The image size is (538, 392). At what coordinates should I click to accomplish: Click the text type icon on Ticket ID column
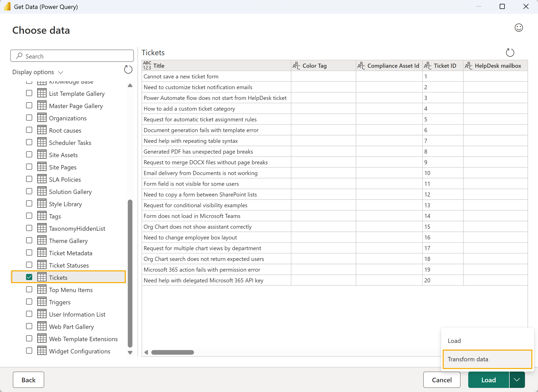(x=428, y=66)
